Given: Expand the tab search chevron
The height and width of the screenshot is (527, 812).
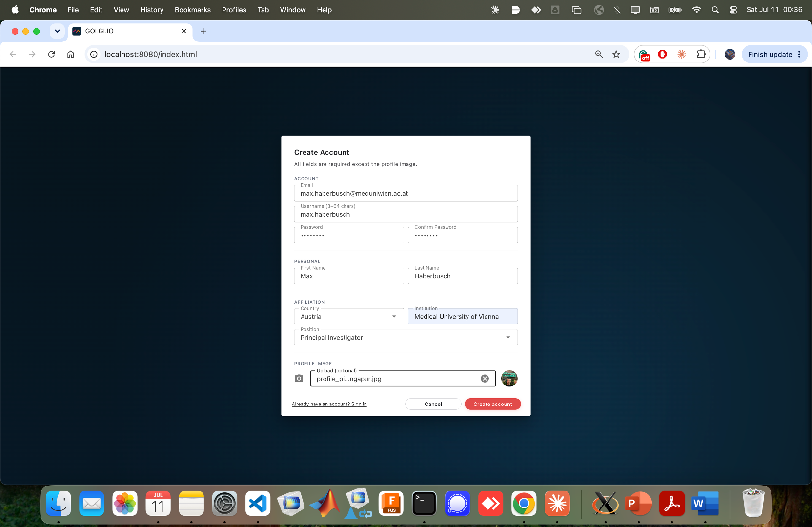Looking at the screenshot, I should 57,31.
